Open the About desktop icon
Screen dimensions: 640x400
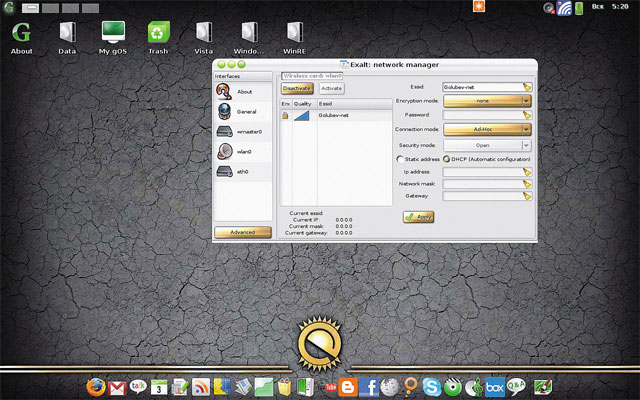pos(21,38)
